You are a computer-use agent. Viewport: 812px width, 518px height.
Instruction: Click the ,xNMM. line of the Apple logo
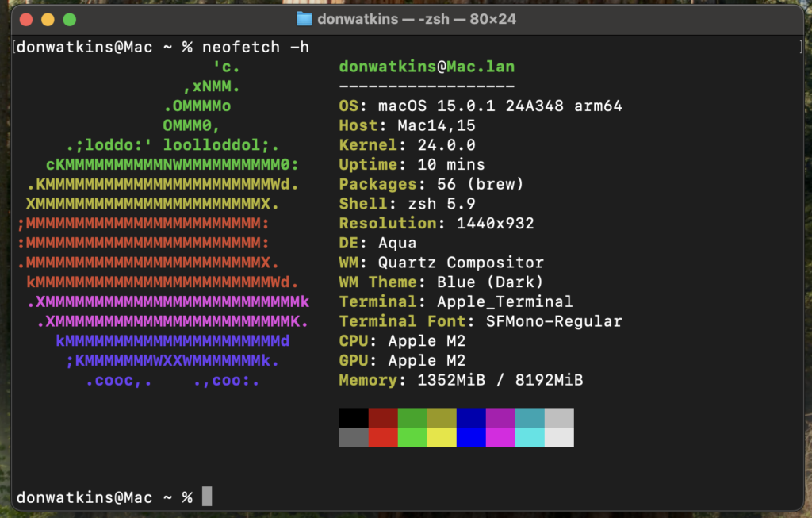212,86
